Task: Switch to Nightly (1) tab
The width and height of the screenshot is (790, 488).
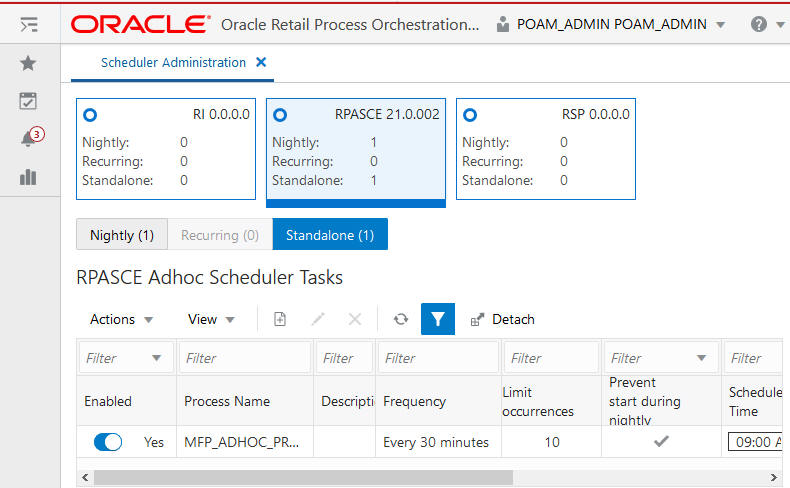Action: pyautogui.click(x=122, y=235)
